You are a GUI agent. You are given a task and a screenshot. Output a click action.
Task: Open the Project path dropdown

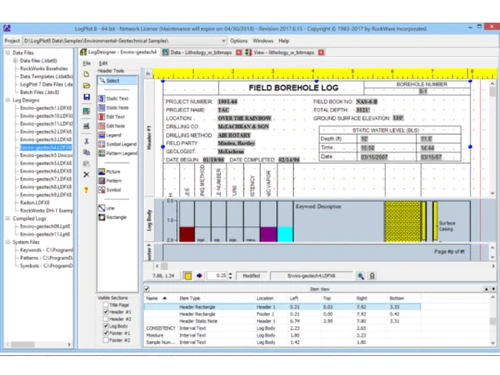tap(223, 41)
